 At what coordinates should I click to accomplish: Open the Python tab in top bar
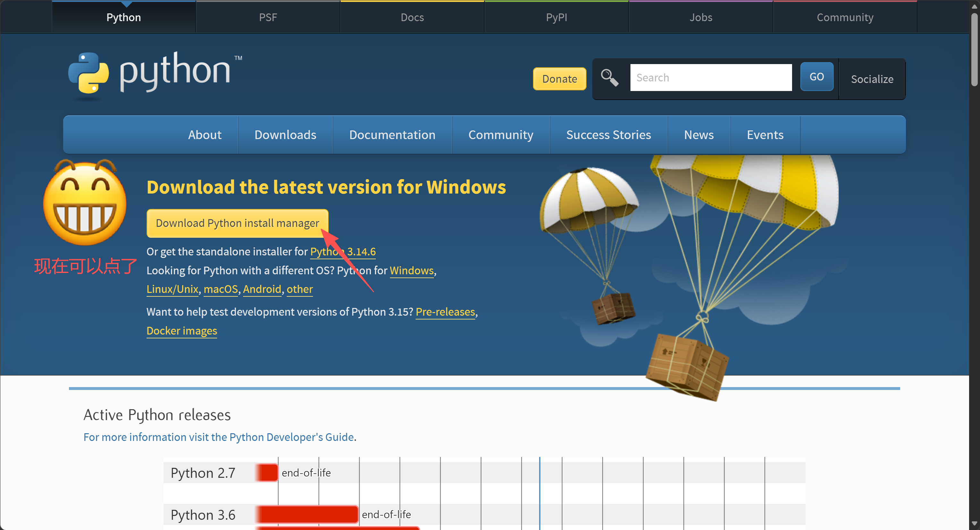(124, 18)
